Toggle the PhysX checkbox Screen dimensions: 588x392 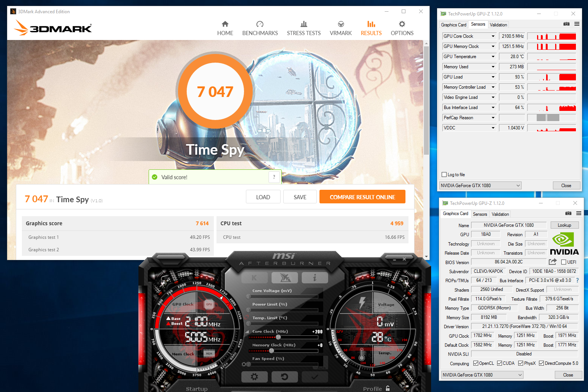pos(520,363)
